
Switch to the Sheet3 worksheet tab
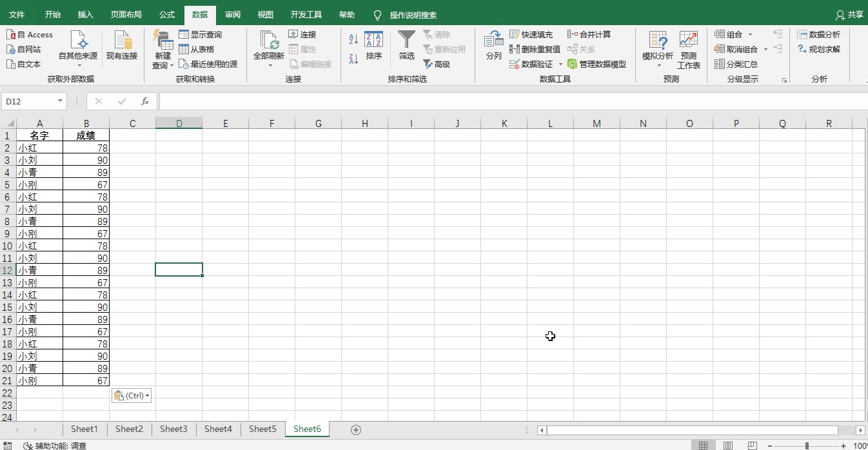(x=173, y=429)
